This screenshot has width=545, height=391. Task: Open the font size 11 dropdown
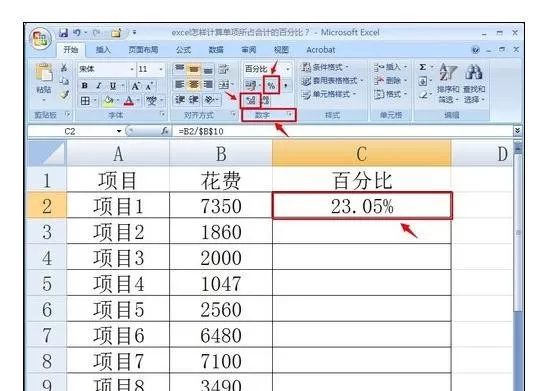[161, 69]
